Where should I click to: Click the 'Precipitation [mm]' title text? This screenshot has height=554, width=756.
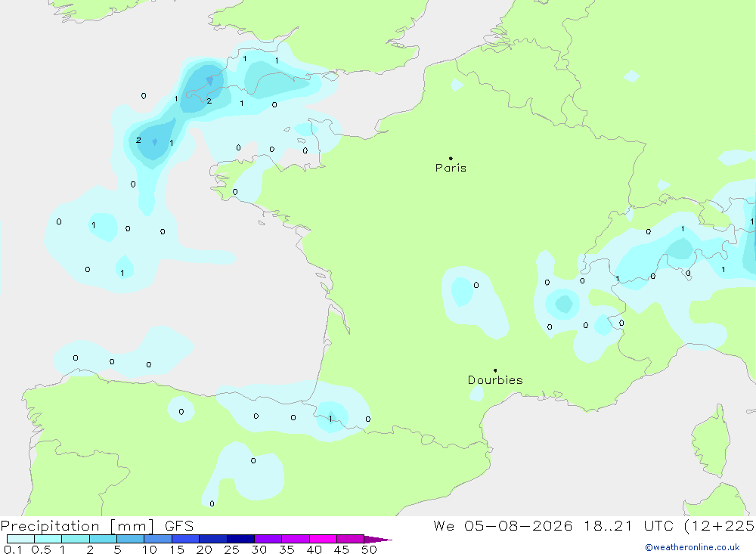pos(78,526)
